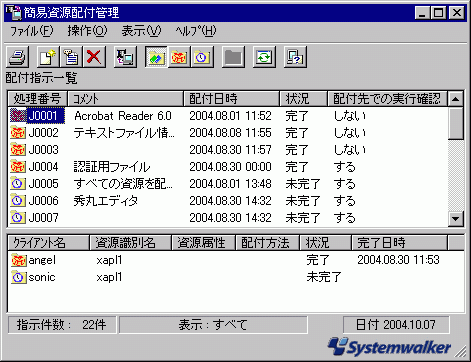Click the printer icon in the toolbar

[17, 57]
